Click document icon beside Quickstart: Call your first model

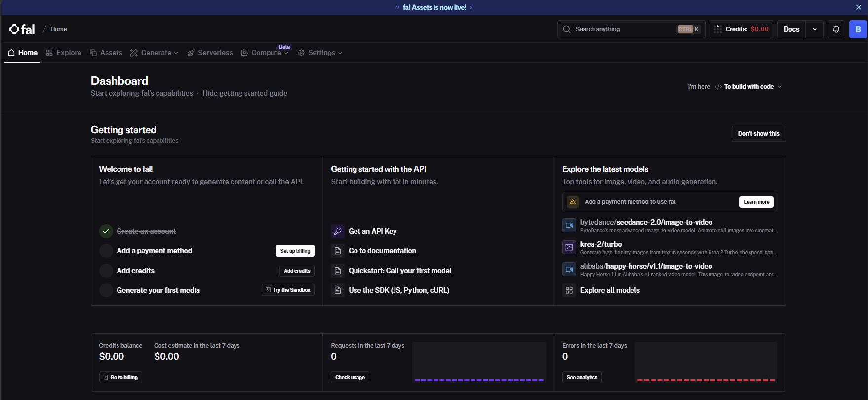[x=338, y=271]
